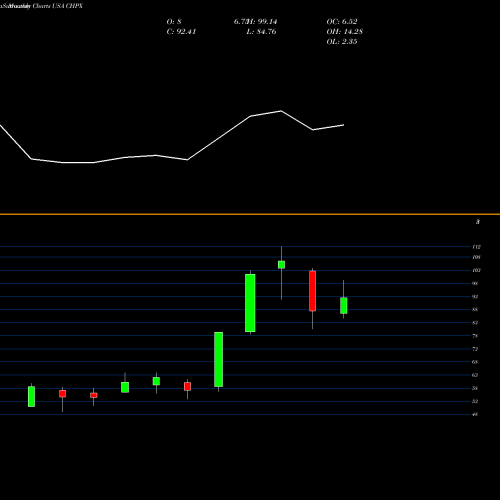
Task: Select the OL: 2.35 label
Action: pyautogui.click(x=342, y=42)
